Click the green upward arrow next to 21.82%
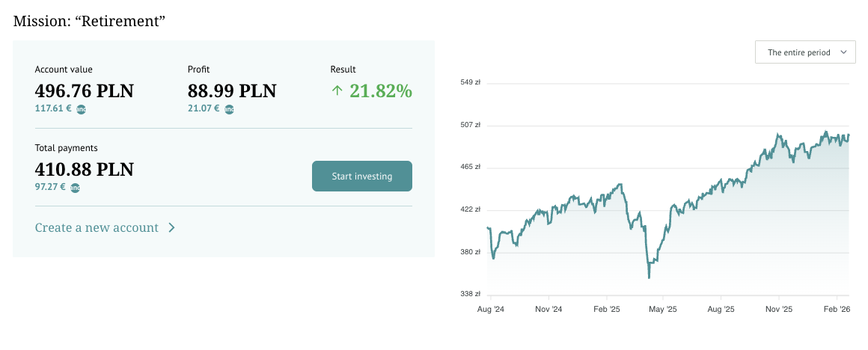The image size is (868, 350). tap(337, 91)
